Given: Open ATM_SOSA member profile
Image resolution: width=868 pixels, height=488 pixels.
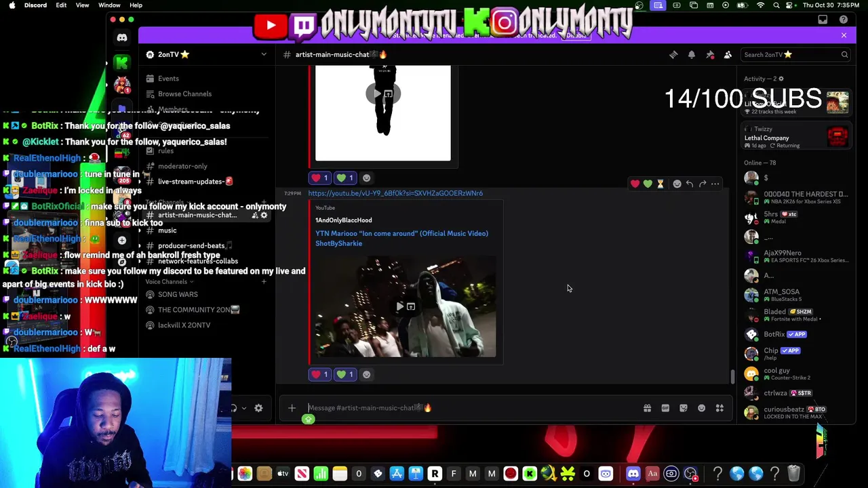Looking at the screenshot, I should click(x=796, y=295).
